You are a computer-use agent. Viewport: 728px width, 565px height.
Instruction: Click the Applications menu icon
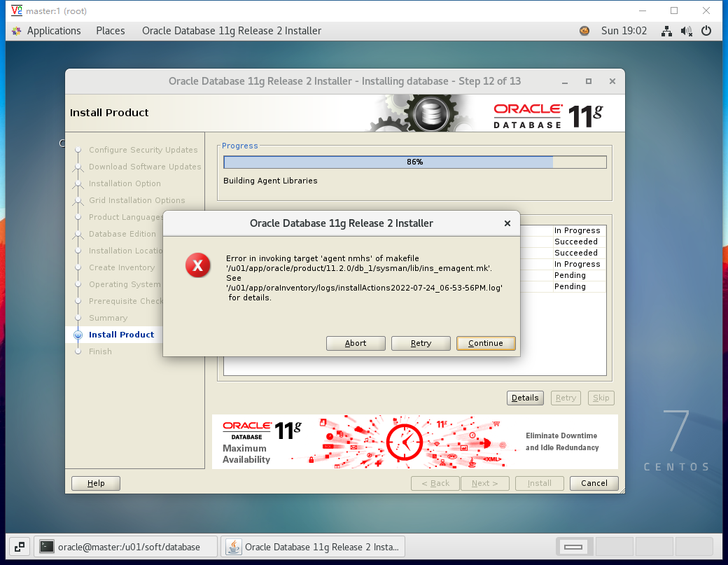tap(17, 31)
